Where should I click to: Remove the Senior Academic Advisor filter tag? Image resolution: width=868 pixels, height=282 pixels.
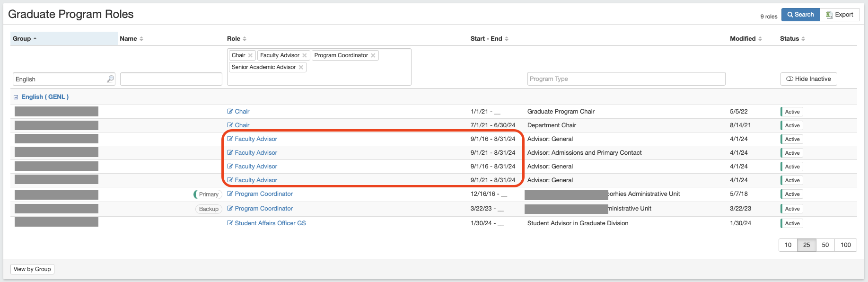301,67
